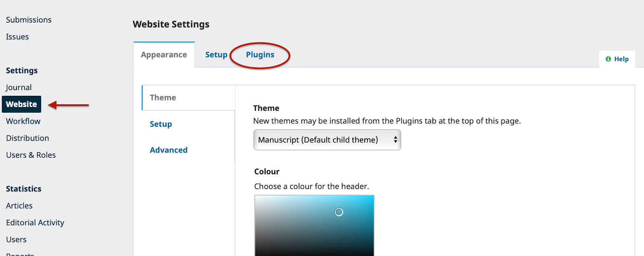View Articles statistics
The height and width of the screenshot is (256, 644).
click(19, 206)
